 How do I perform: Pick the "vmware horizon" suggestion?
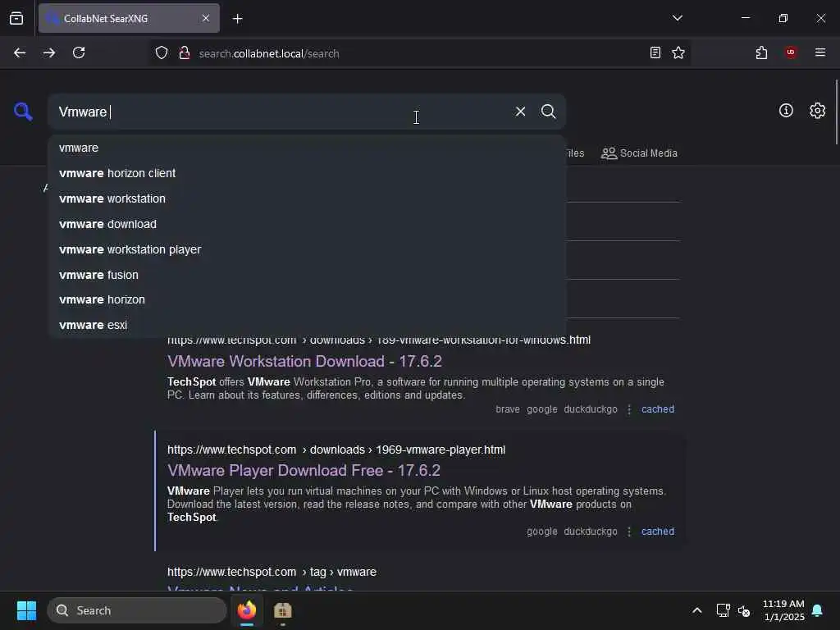307,299
